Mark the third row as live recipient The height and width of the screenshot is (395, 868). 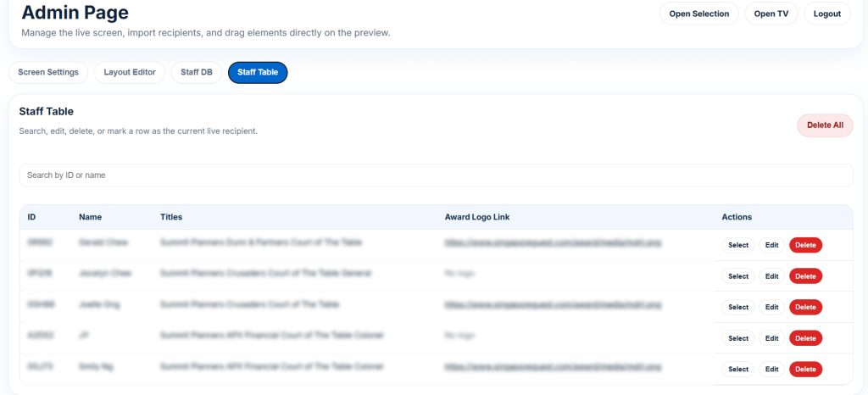click(x=738, y=307)
